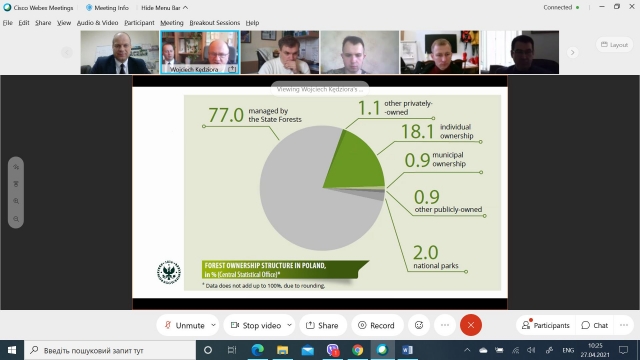Open panel options ellipsis after Chat
The height and width of the screenshot is (360, 640).
click(x=624, y=325)
